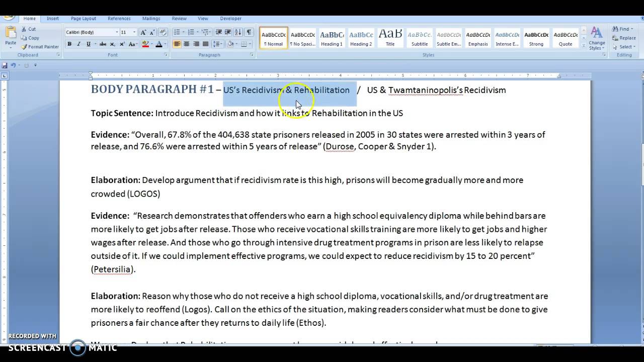Click the Office button orb

click(x=9, y=17)
